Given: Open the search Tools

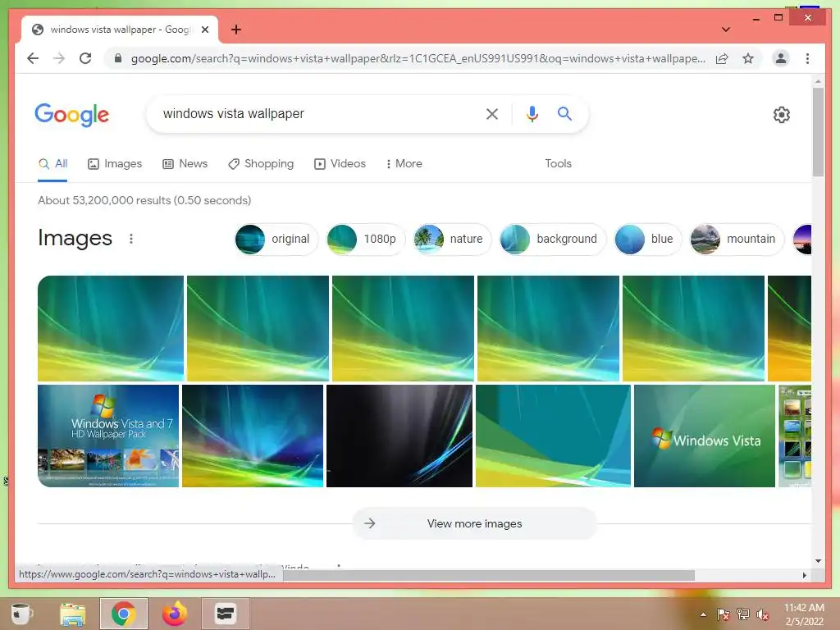Looking at the screenshot, I should pyautogui.click(x=558, y=164).
